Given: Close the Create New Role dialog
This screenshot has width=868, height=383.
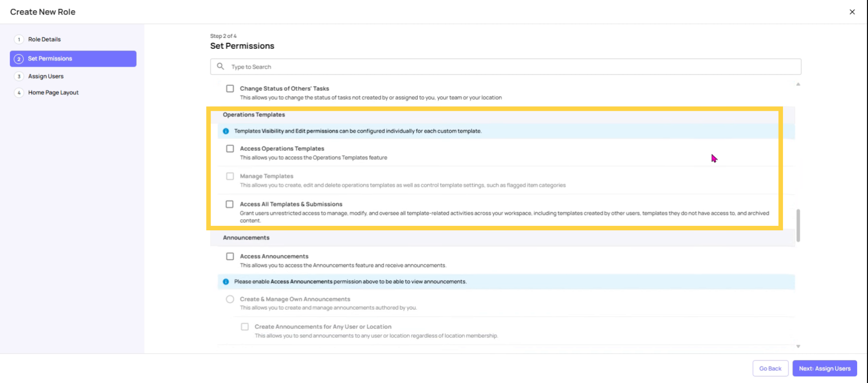Looking at the screenshot, I should click(852, 12).
